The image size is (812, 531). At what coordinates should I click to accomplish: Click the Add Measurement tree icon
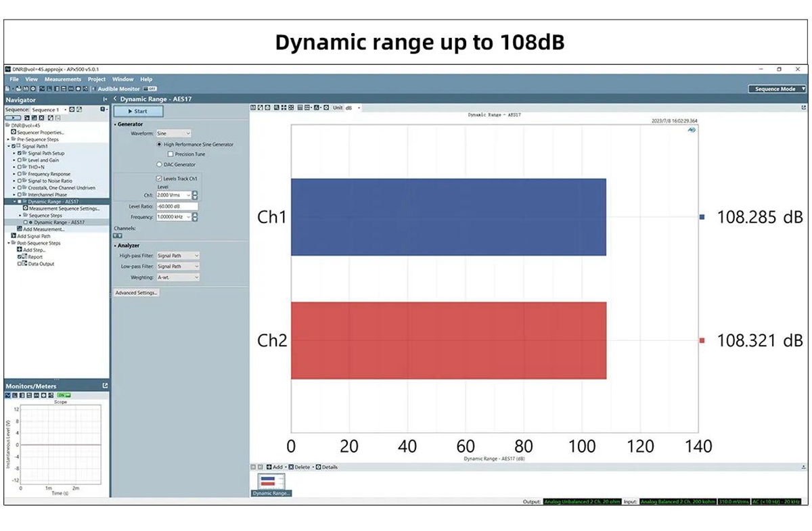point(20,229)
